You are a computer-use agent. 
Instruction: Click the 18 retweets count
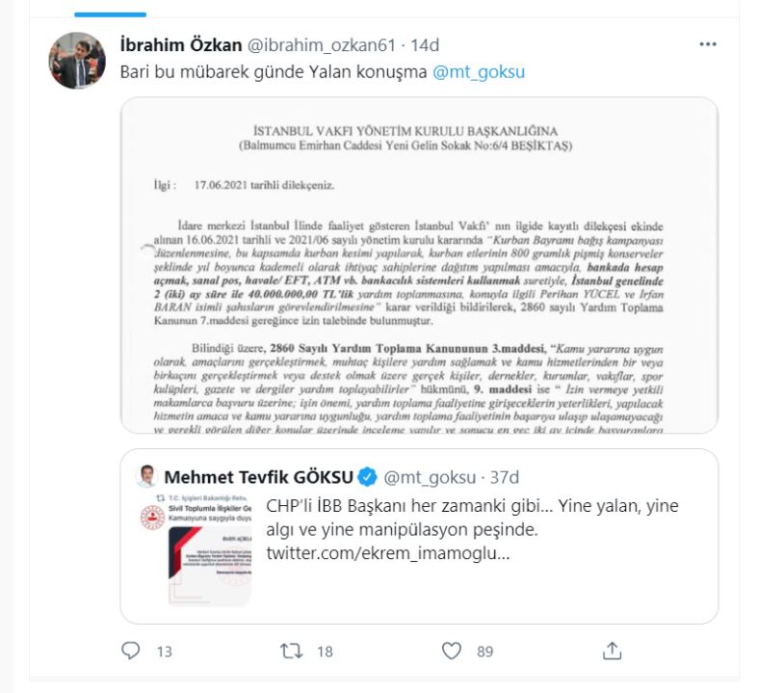point(325,652)
